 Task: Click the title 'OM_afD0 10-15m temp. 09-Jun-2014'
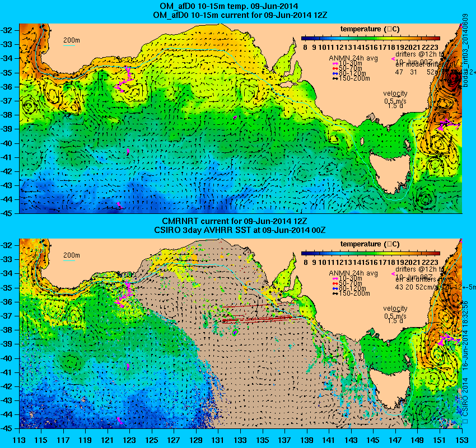pos(228,6)
